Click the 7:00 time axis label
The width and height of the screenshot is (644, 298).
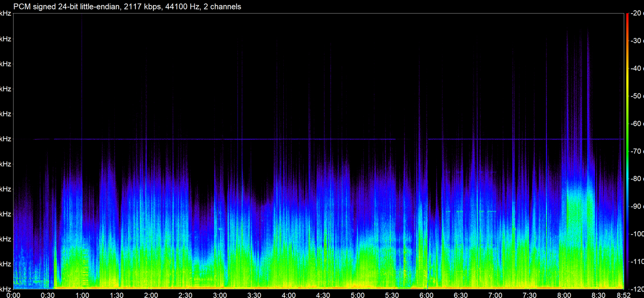[x=495, y=294]
